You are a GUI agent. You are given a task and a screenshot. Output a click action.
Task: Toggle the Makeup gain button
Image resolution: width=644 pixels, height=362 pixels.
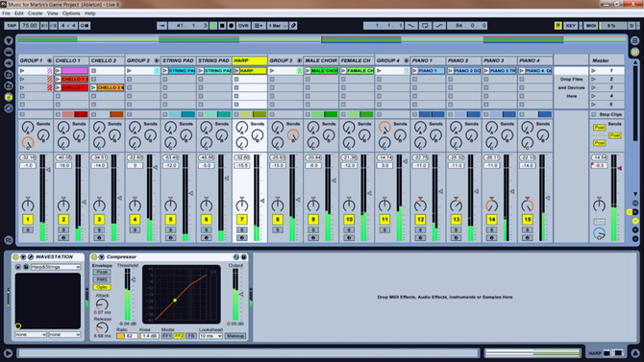point(235,336)
